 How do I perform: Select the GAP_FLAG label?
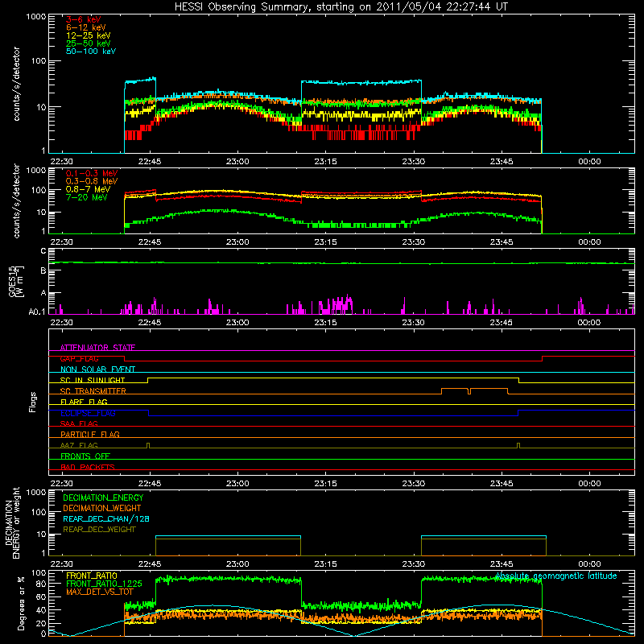click(79, 358)
